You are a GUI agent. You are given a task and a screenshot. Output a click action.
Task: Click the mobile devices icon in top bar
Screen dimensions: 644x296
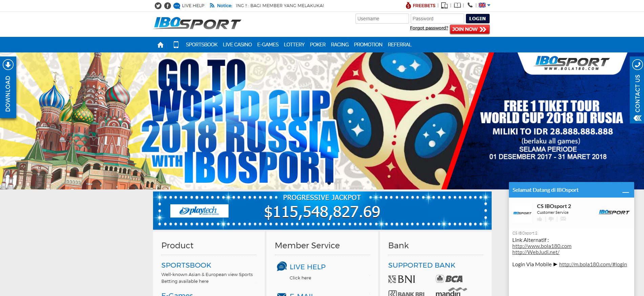click(445, 5)
